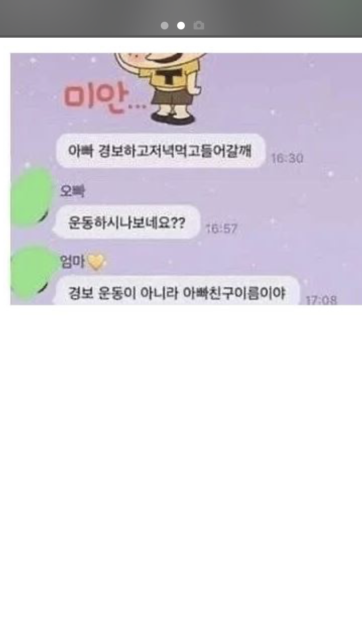
Task: Tap the green profile avatar of 오빠
Action: [x=31, y=198]
